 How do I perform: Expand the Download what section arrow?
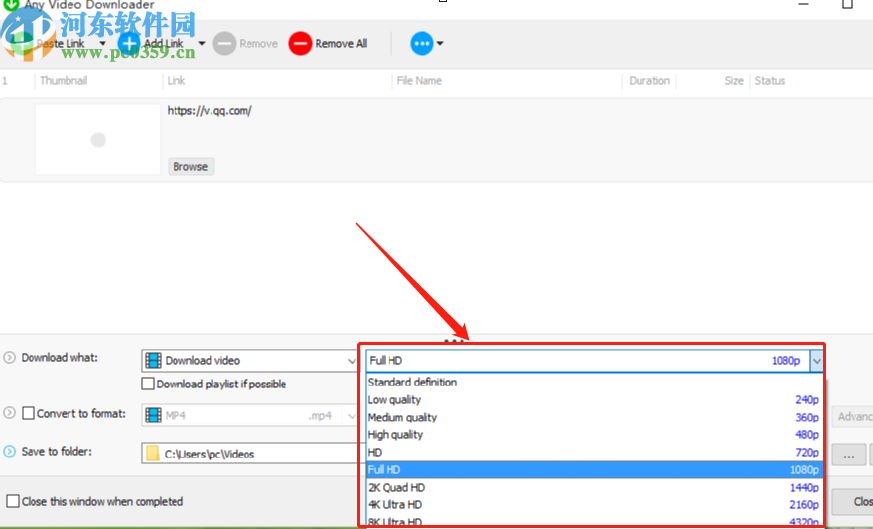coord(9,357)
